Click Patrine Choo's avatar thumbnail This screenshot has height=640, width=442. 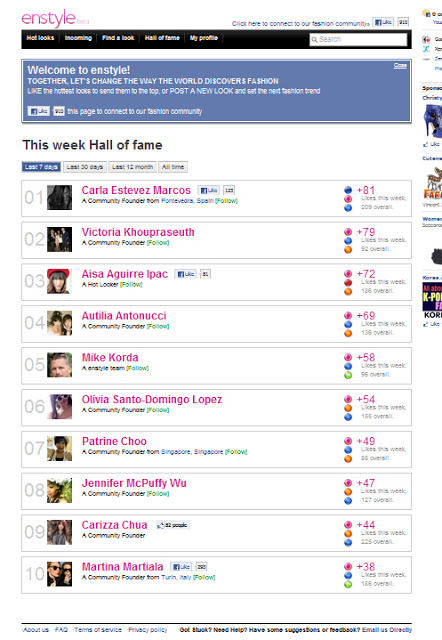[x=59, y=449]
